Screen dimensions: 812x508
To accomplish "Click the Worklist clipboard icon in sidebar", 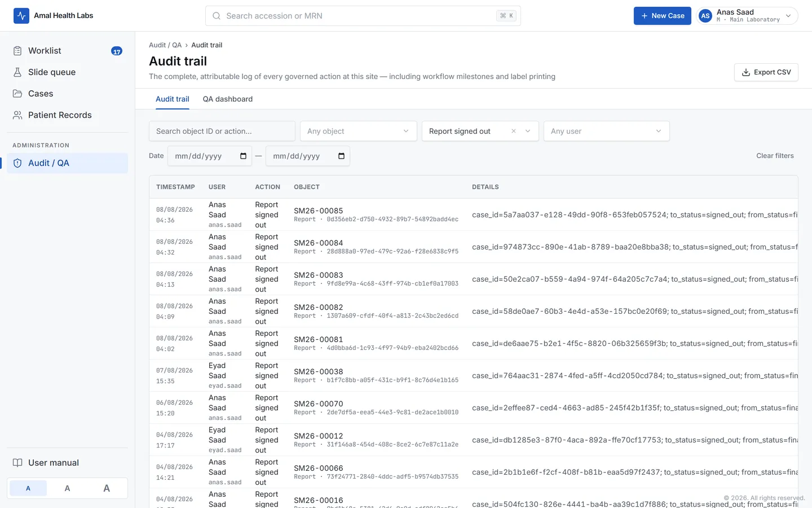I will [17, 51].
